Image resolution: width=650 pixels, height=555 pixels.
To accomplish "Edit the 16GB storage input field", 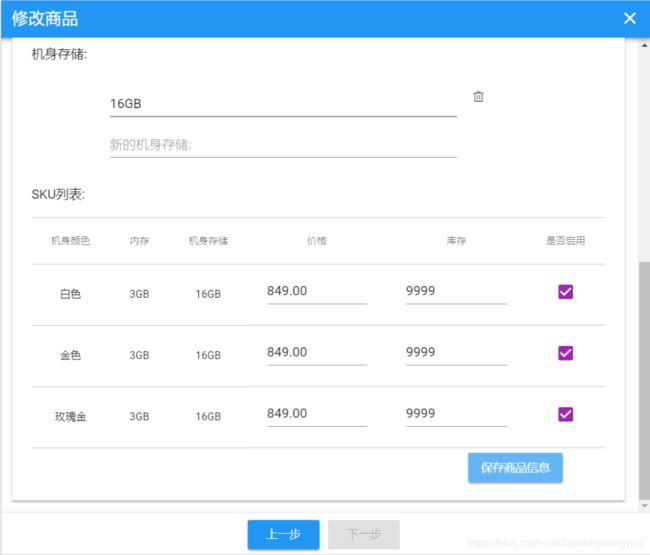I will (283, 104).
